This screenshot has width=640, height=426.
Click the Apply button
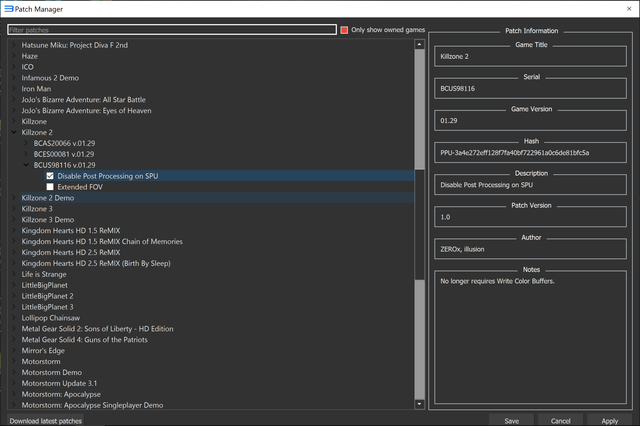tap(609, 421)
